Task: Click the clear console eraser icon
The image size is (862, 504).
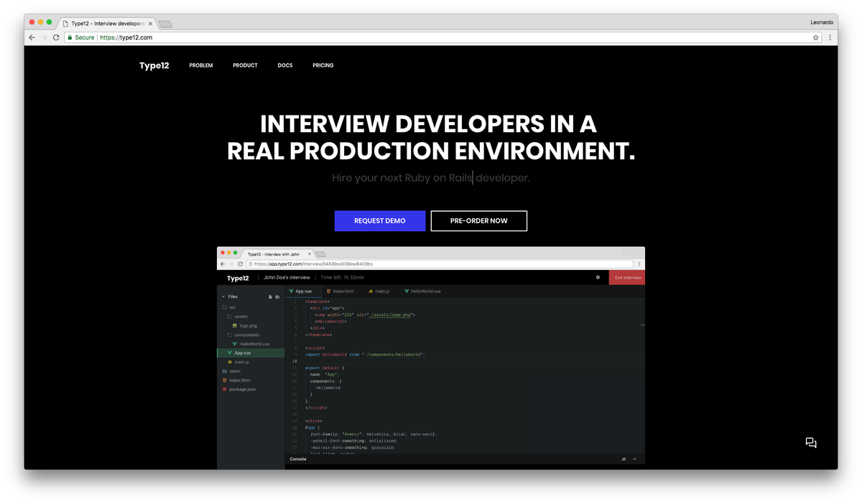Action: 624,459
